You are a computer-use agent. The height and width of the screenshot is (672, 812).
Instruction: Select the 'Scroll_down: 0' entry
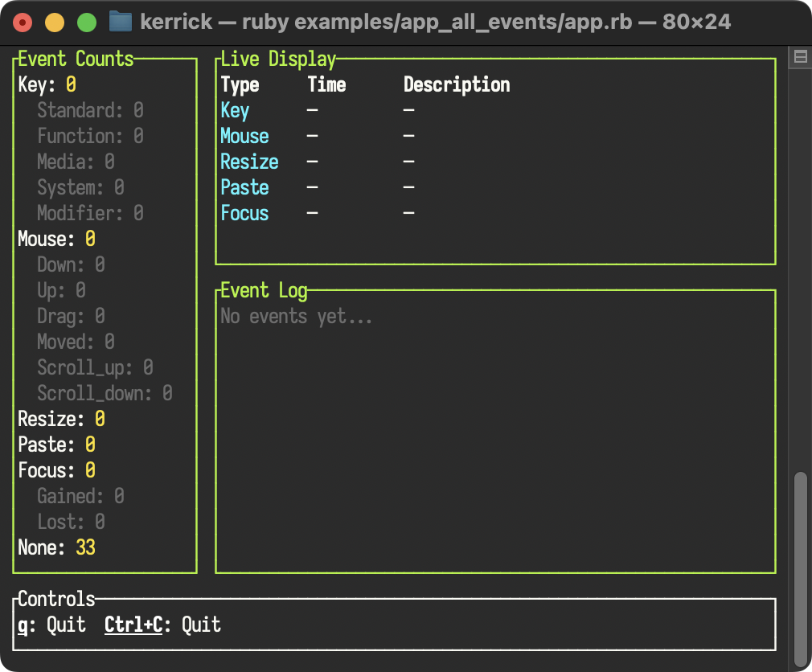click(105, 393)
